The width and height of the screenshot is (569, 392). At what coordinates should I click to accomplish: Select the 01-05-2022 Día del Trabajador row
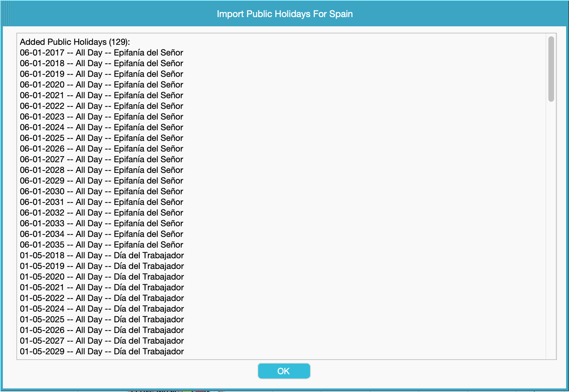102,298
